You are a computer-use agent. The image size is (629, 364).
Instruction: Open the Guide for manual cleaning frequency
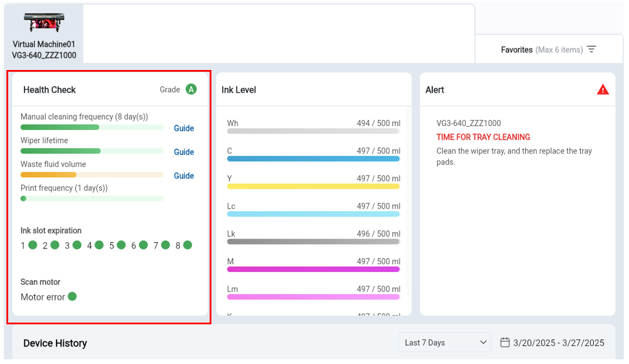(x=184, y=128)
